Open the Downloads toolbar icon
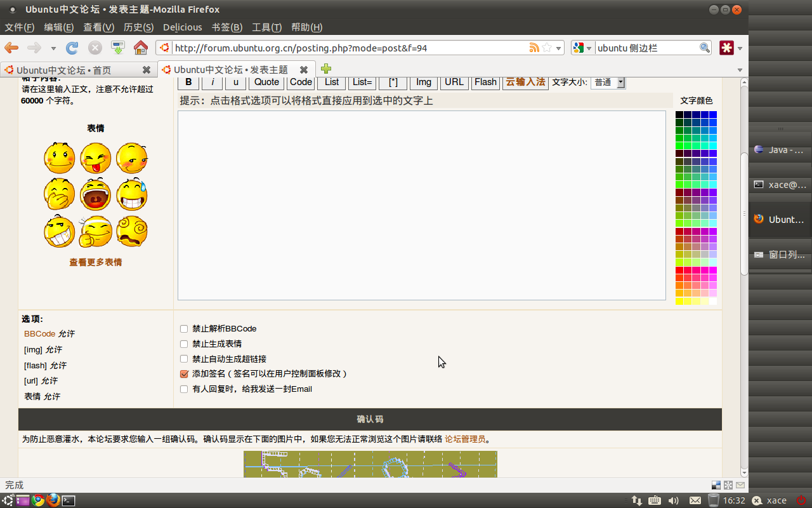The height and width of the screenshot is (508, 812). point(117,48)
